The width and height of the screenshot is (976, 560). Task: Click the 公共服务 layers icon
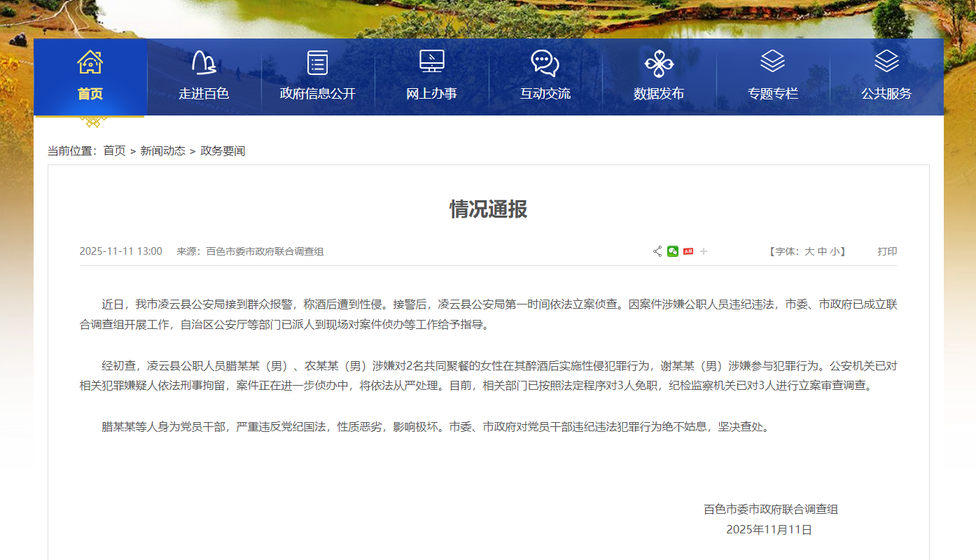(886, 62)
